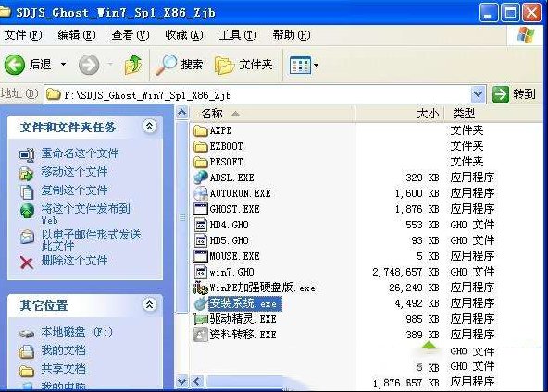Select the AXPE folder icon
Viewport: 548px width, 392px height.
[x=201, y=131]
